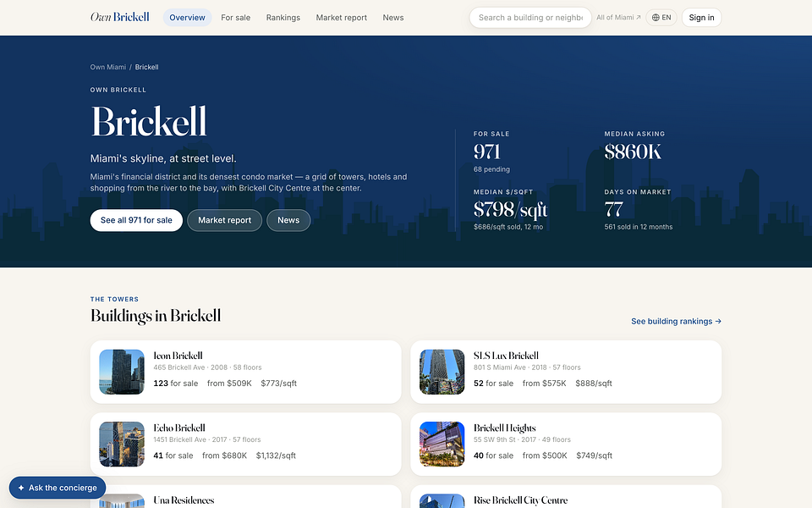The image size is (812, 508).
Task: Open the Overview tab
Action: click(187, 18)
